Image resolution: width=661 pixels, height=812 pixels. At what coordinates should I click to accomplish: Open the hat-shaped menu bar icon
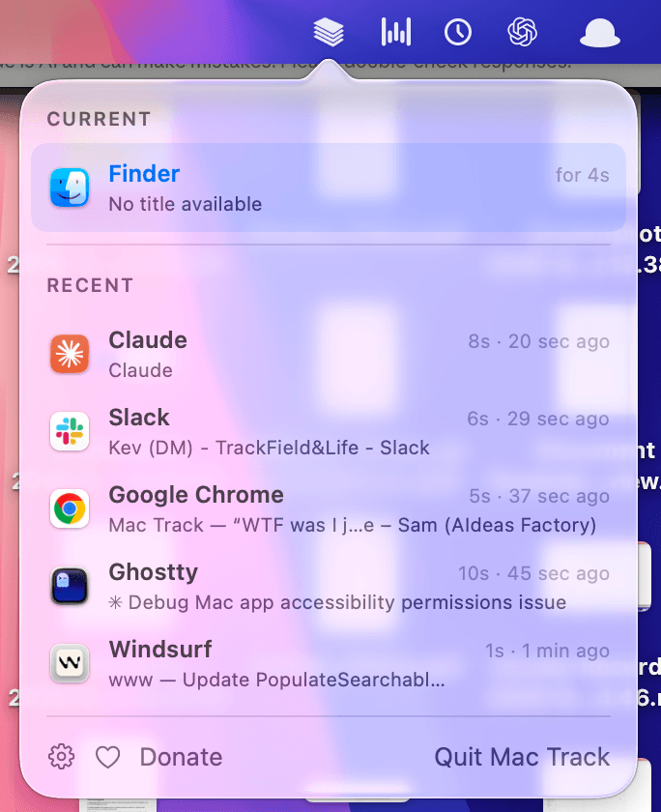(x=599, y=33)
